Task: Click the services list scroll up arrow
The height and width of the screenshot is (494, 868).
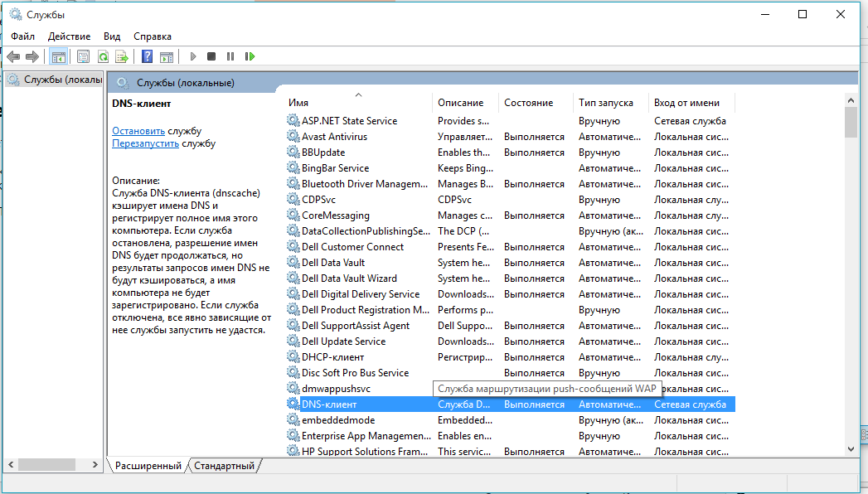Action: (x=851, y=100)
